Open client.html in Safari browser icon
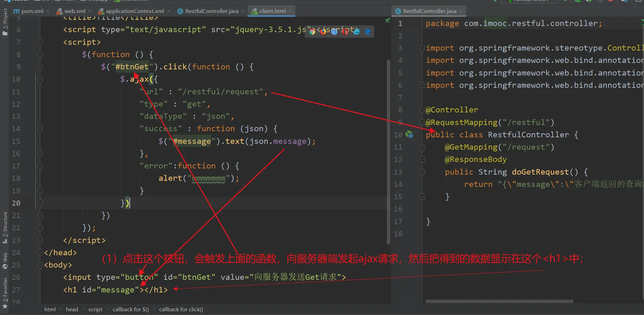 tap(334, 32)
